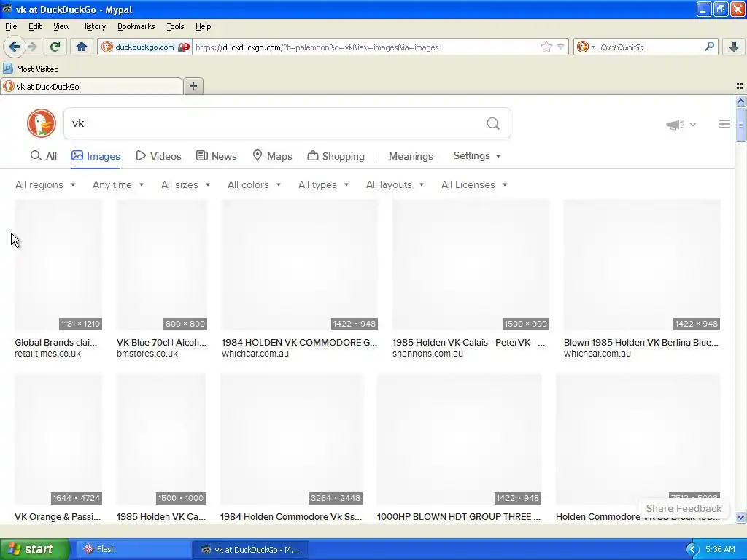Expand the All sizes filter
The height and width of the screenshot is (560, 747).
(x=185, y=184)
